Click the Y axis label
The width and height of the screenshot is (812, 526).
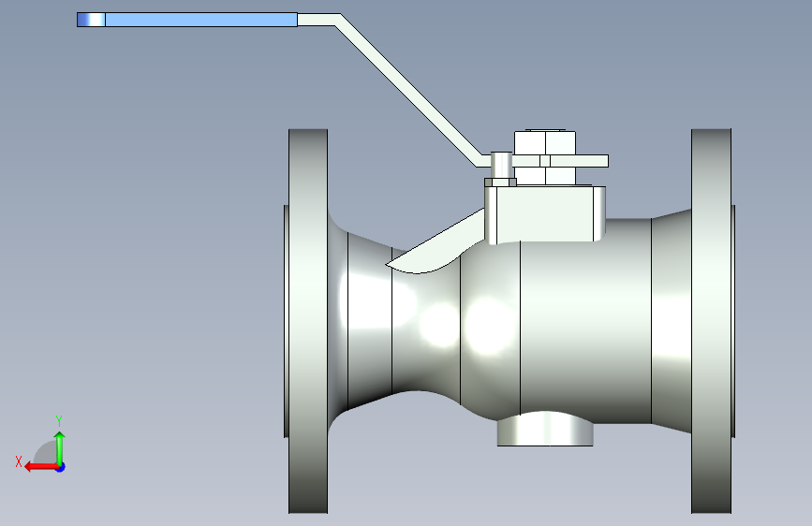coord(59,421)
